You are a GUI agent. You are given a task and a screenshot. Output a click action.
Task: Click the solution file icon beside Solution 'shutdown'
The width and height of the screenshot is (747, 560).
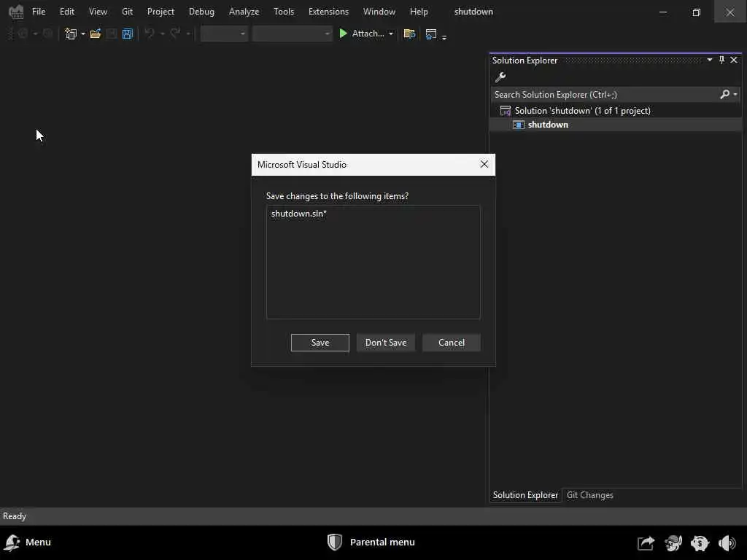(505, 111)
